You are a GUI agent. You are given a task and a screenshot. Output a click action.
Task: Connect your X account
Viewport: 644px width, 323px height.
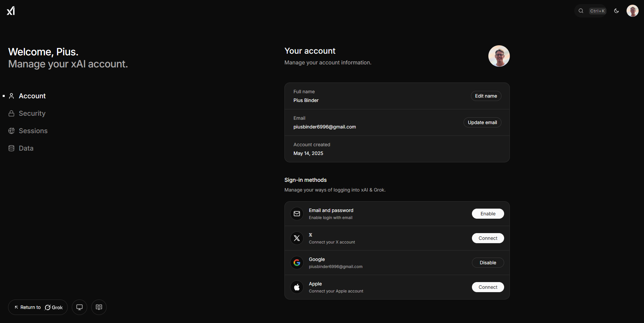[x=488, y=238]
